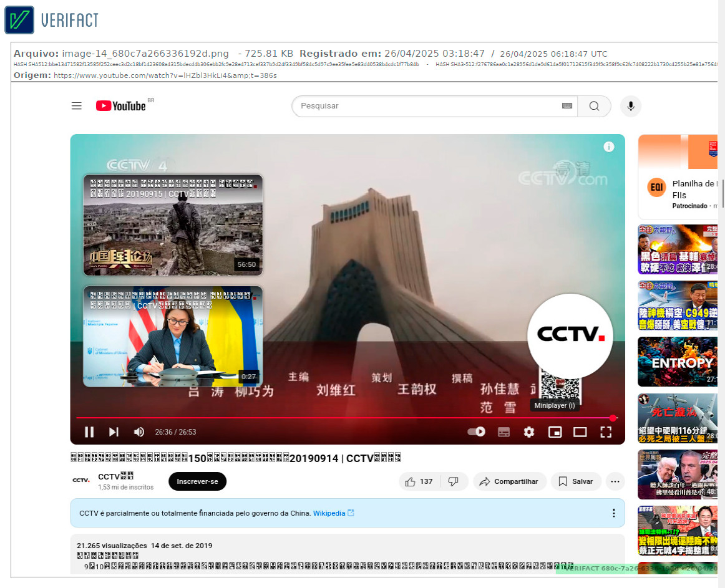Skip to the next video
Viewport: 725px width, 588px height.
click(114, 431)
